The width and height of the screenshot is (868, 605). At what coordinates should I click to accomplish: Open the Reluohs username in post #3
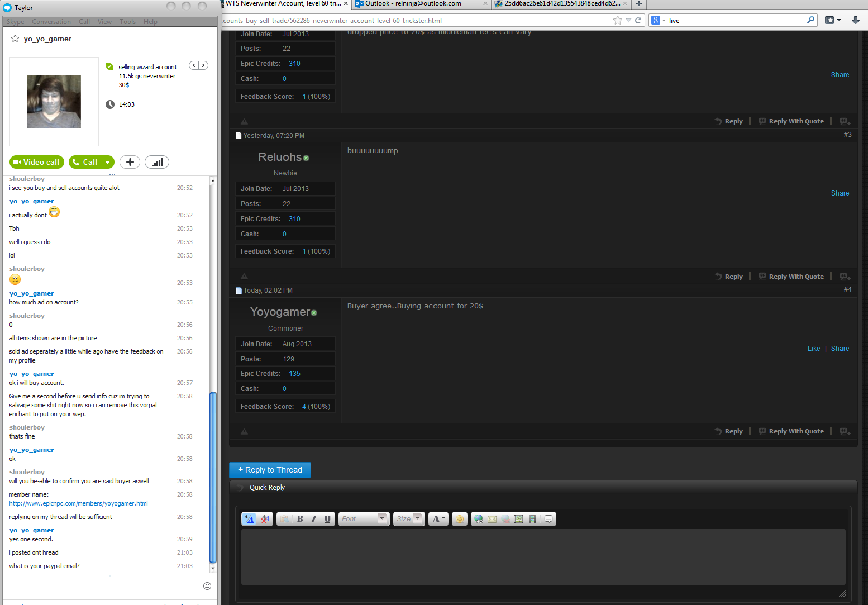pyautogui.click(x=280, y=157)
